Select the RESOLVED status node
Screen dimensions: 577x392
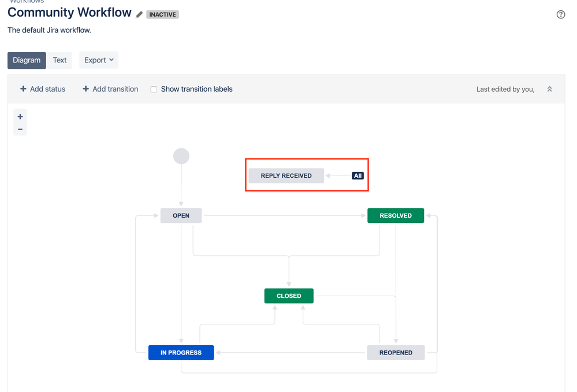coord(396,215)
